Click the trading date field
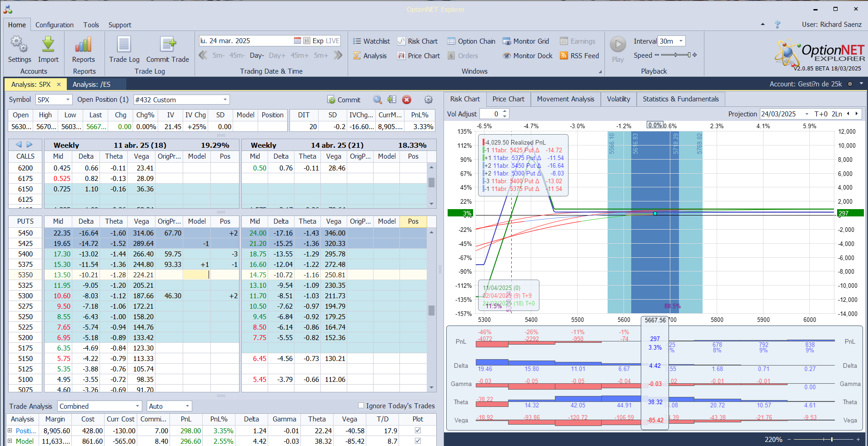Screen dimensions: 868x446 246,41
